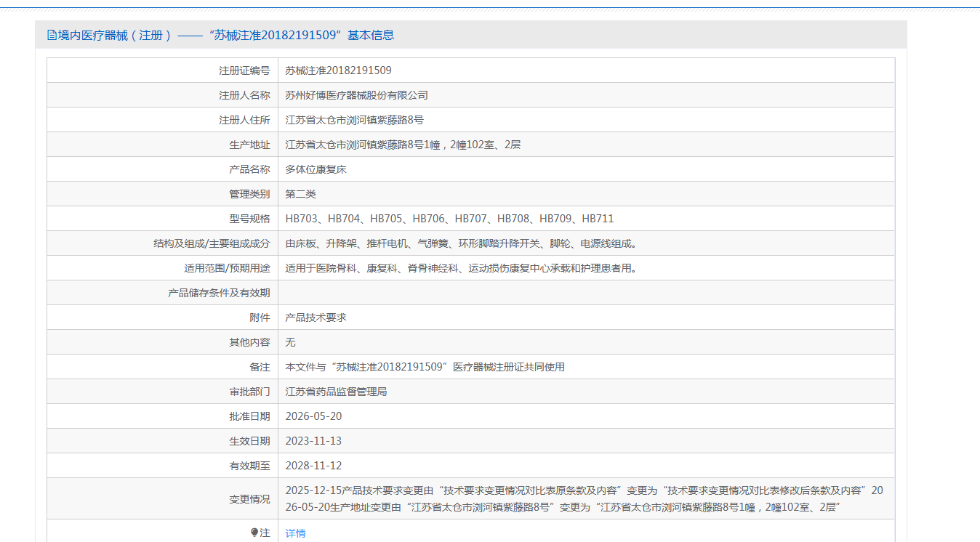
Task: Click the 注册证编号 label
Action: (245, 70)
